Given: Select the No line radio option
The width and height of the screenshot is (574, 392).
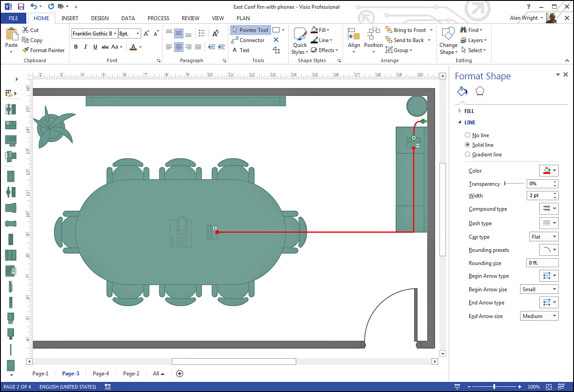Looking at the screenshot, I should (468, 135).
